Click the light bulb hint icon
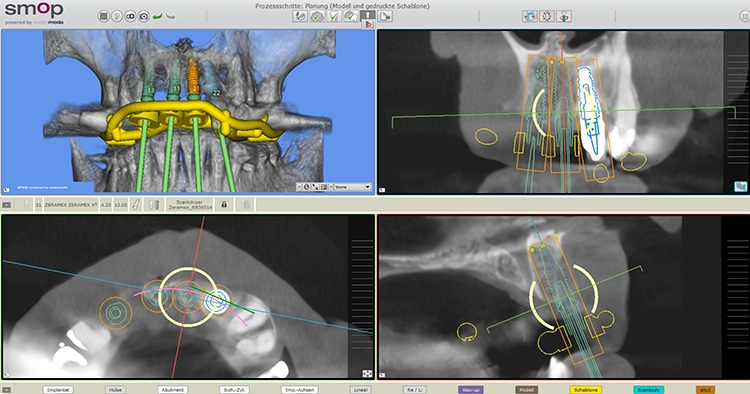Image resolution: width=750 pixels, height=394 pixels. tap(117, 17)
